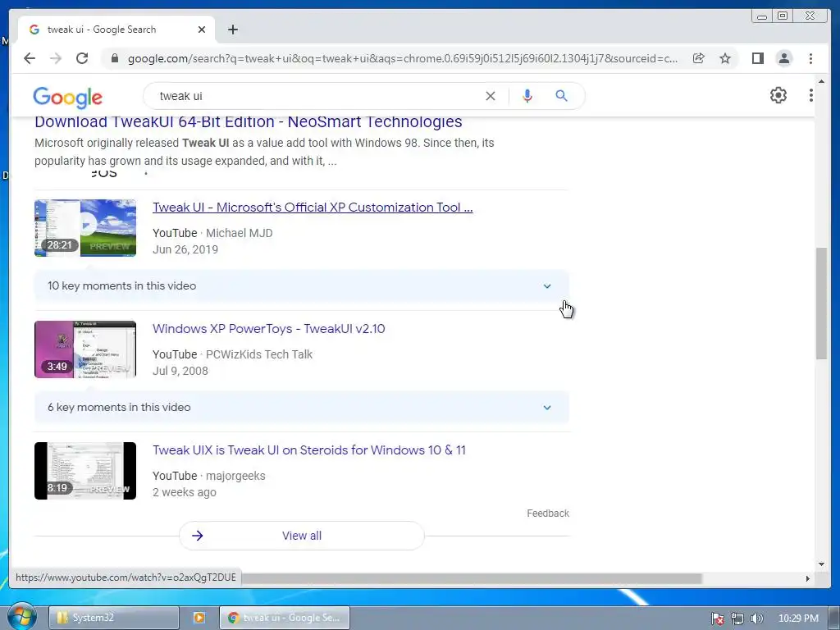Close the tweak ui Google Search tab

tap(202, 30)
